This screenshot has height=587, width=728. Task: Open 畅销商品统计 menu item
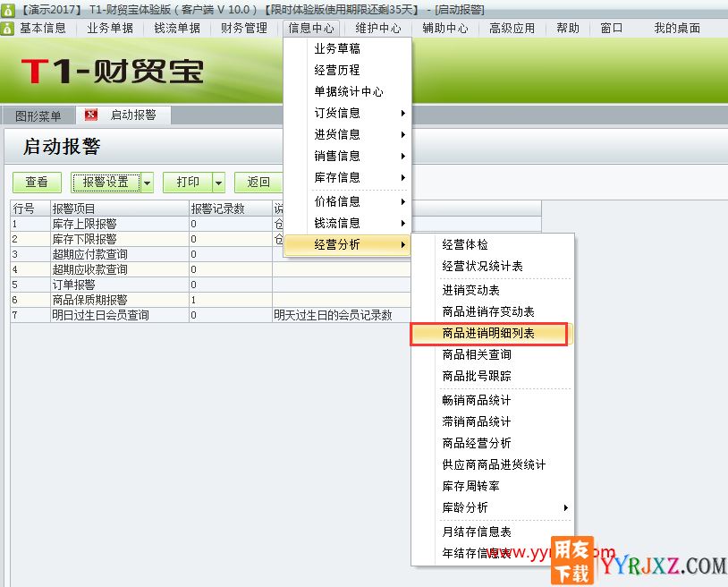493,400
